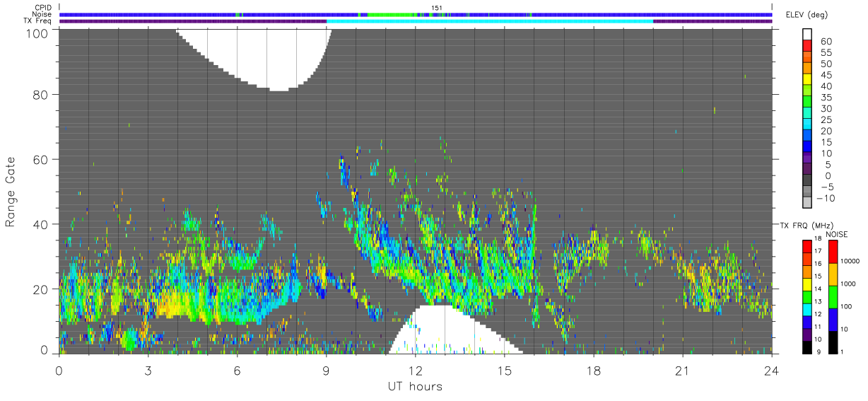868x401 pixels.
Task: Click the 'Noise' label at top left
Action: (42, 15)
